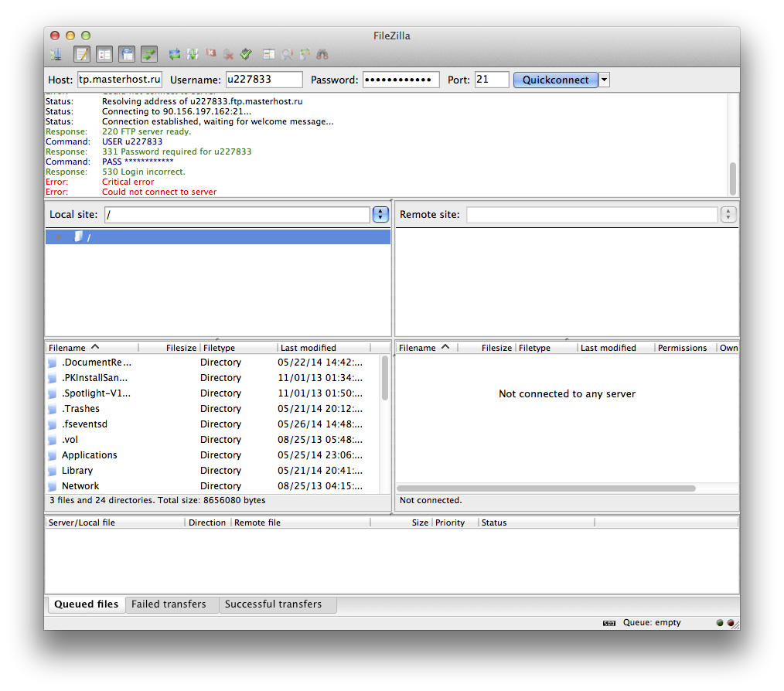The image size is (784, 691).
Task: Open the Quickconnect history dropdown arrow
Action: pyautogui.click(x=604, y=80)
